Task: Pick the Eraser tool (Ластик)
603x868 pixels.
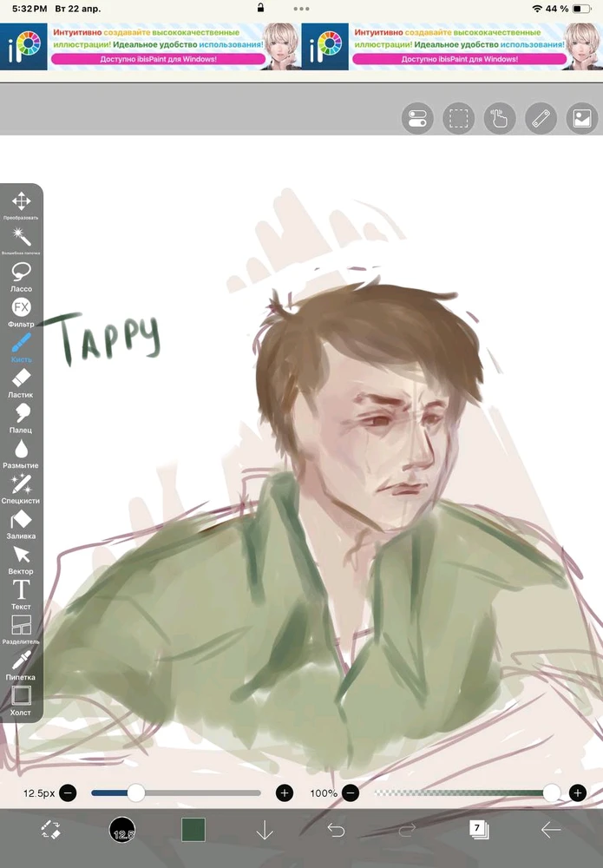Action: (21, 379)
